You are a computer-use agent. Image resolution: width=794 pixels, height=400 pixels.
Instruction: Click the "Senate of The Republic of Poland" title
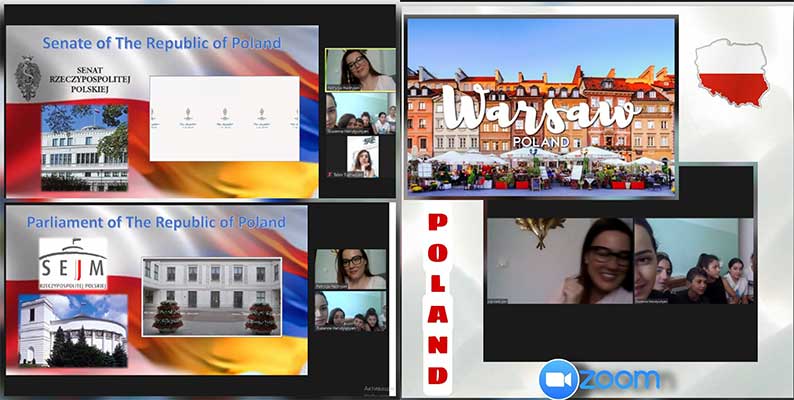coord(161,43)
